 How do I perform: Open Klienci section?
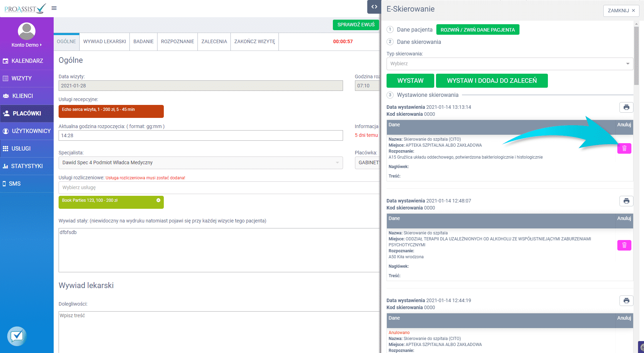click(x=27, y=96)
